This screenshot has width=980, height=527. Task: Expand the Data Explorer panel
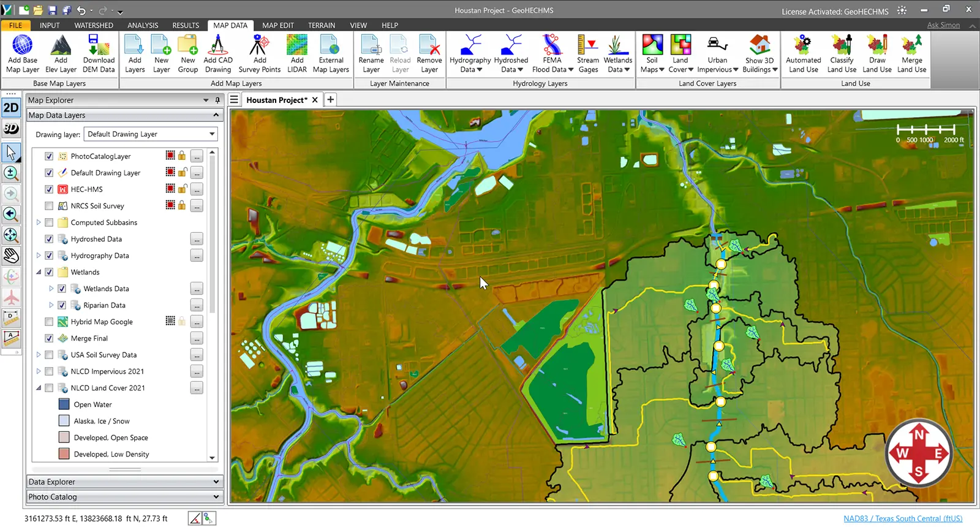click(x=216, y=482)
